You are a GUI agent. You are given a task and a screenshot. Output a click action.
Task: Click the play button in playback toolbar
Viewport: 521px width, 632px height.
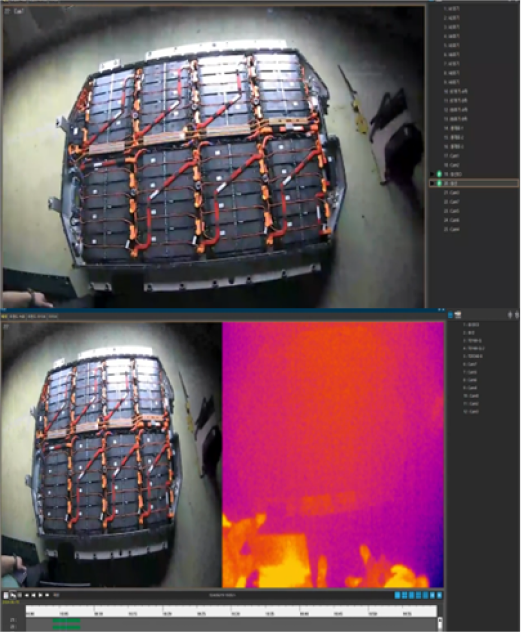click(x=40, y=595)
